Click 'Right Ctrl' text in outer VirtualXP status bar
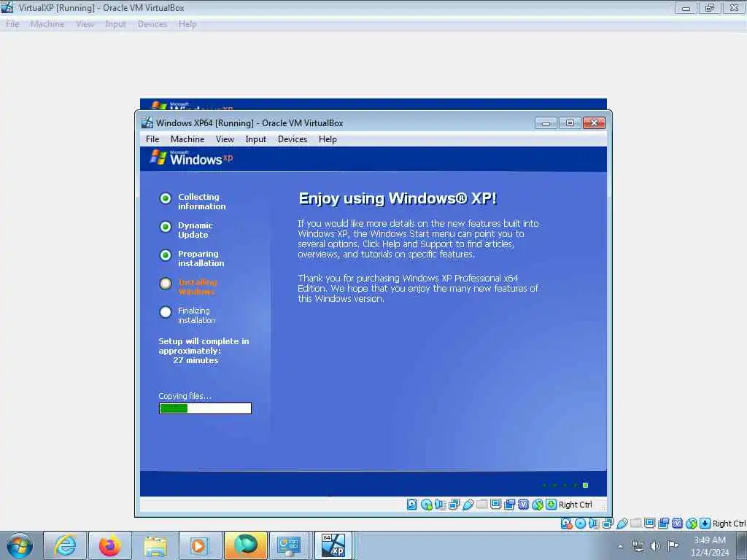 (x=729, y=524)
